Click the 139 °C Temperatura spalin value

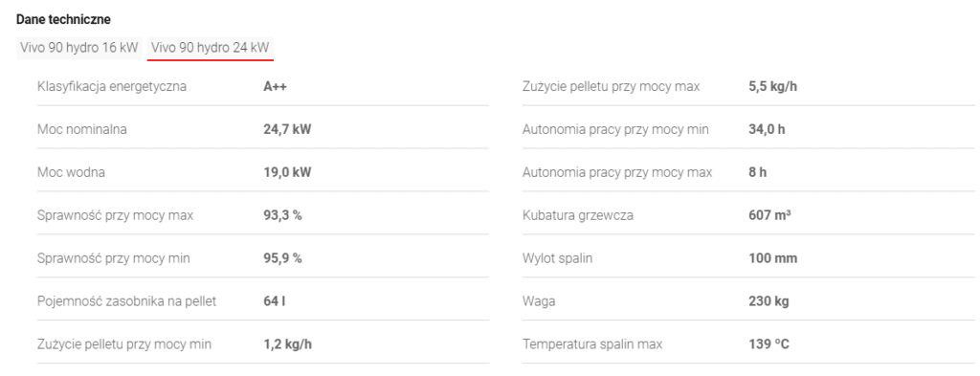pyautogui.click(x=769, y=344)
